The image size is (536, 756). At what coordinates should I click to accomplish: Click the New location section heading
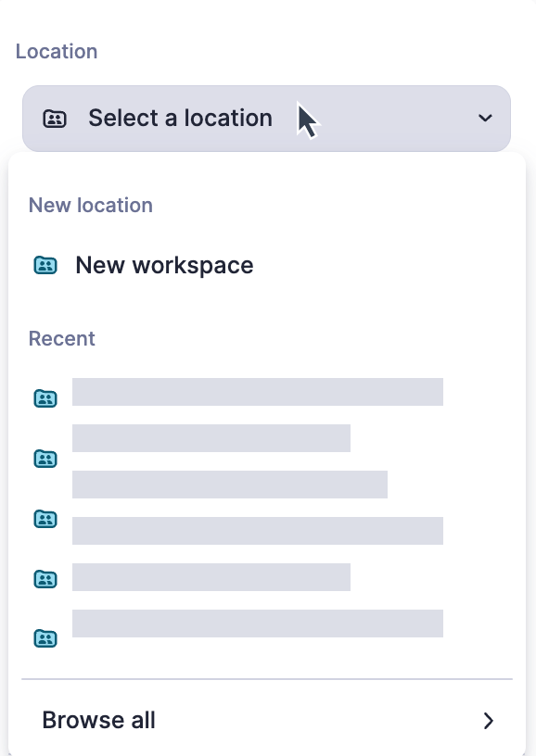tap(90, 205)
